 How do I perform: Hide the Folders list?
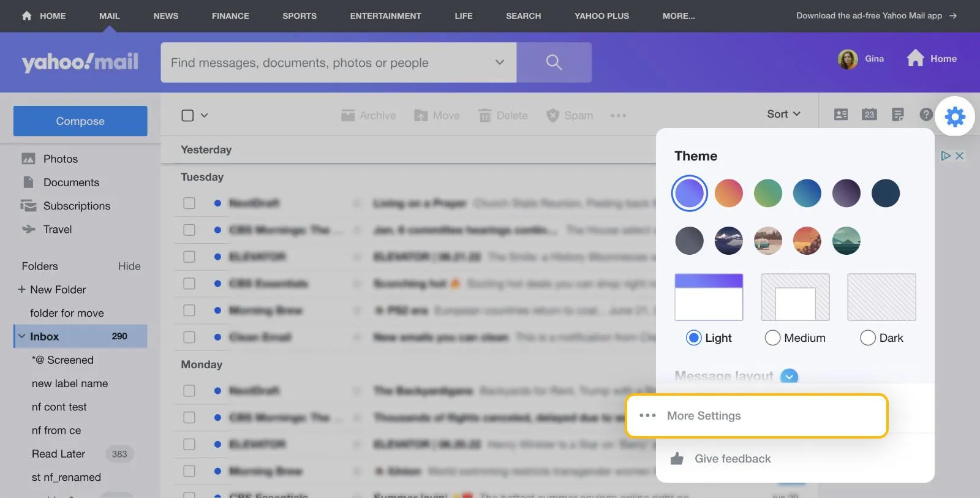click(129, 266)
